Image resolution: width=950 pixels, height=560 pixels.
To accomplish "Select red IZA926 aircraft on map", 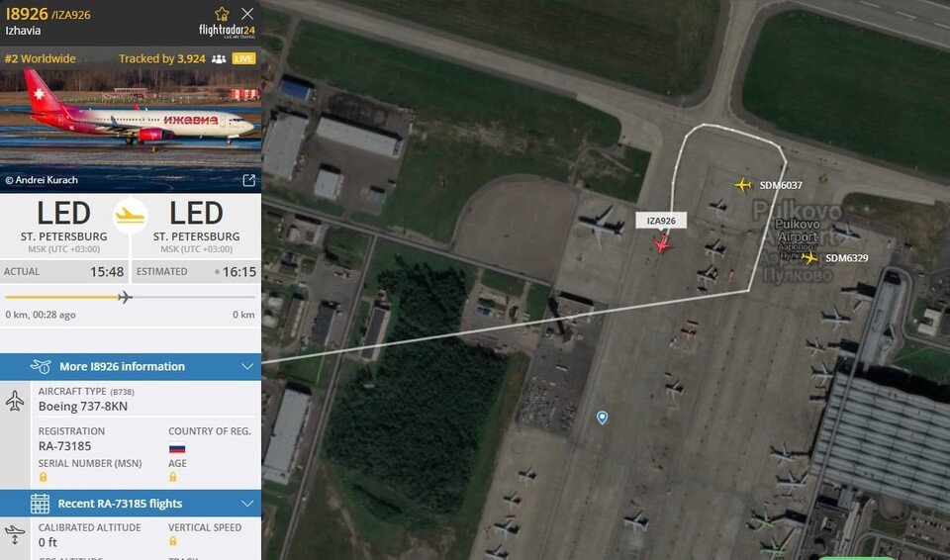I will [x=662, y=243].
